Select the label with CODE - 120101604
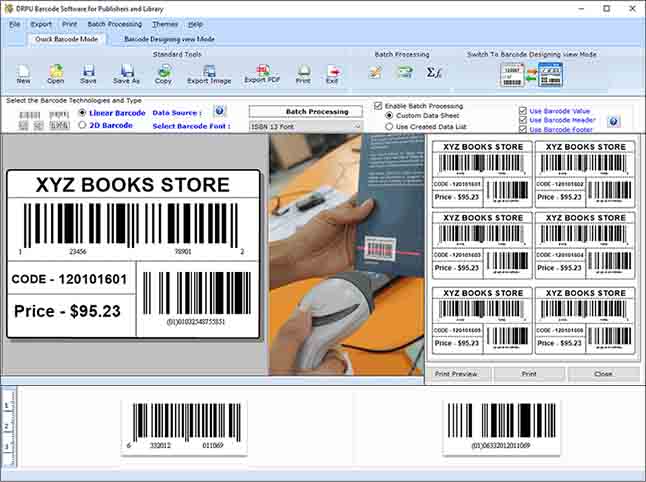This screenshot has width=646, height=482. 585,246
